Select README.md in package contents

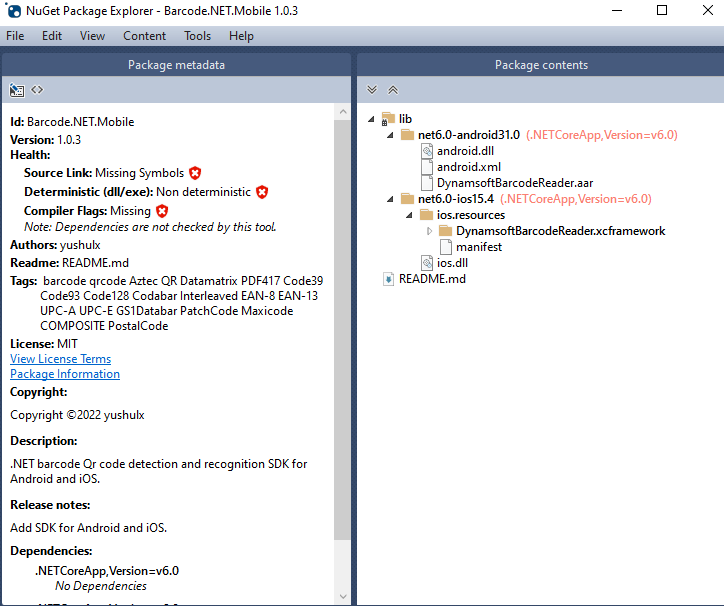point(432,279)
